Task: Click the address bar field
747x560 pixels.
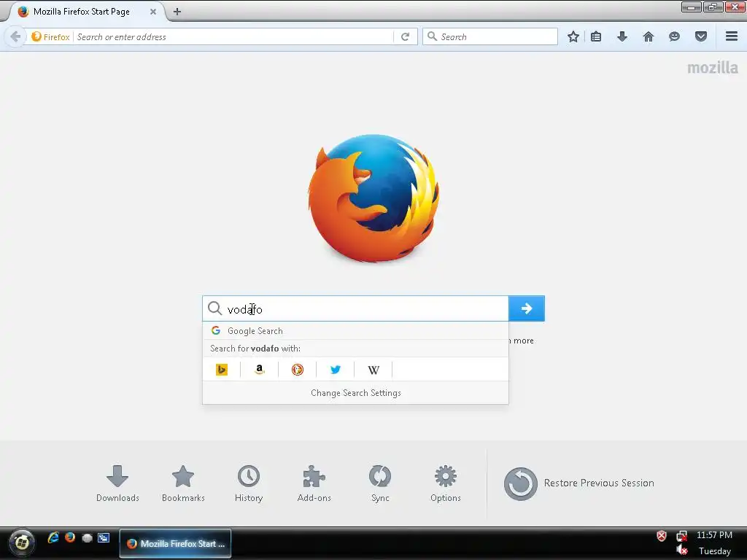Action: click(233, 36)
